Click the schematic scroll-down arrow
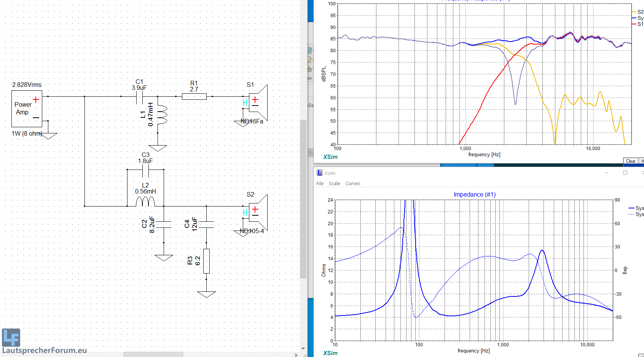The image size is (644, 357). click(303, 348)
